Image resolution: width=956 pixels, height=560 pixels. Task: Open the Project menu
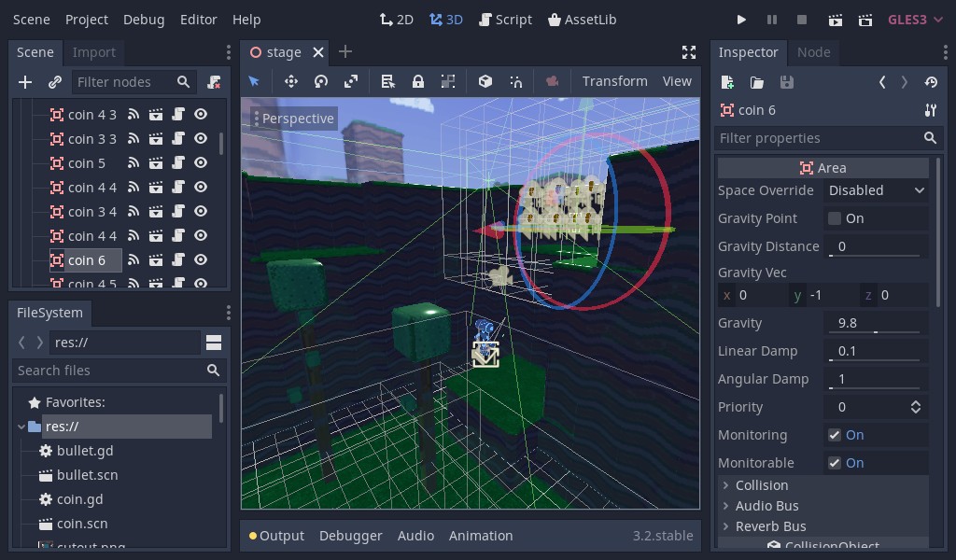pyautogui.click(x=87, y=20)
